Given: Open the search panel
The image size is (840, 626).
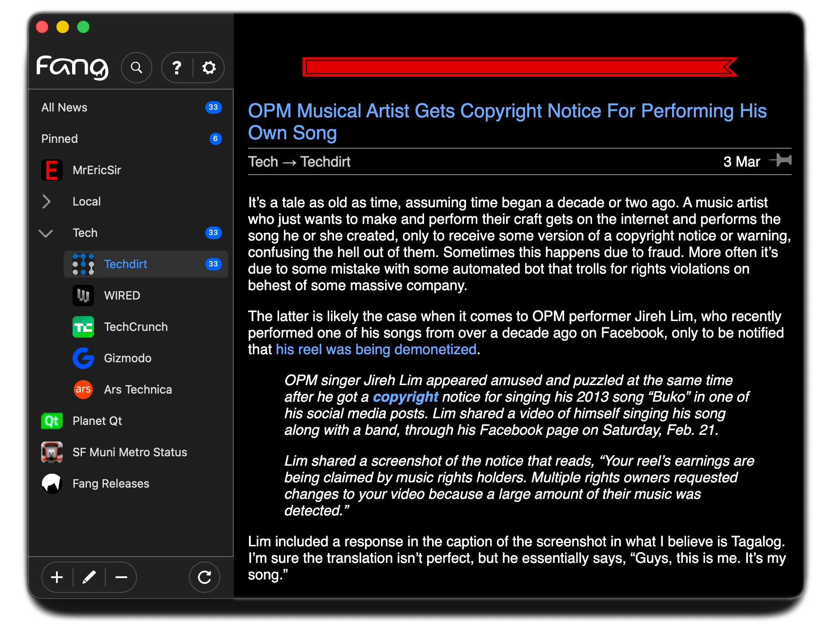Looking at the screenshot, I should point(136,67).
